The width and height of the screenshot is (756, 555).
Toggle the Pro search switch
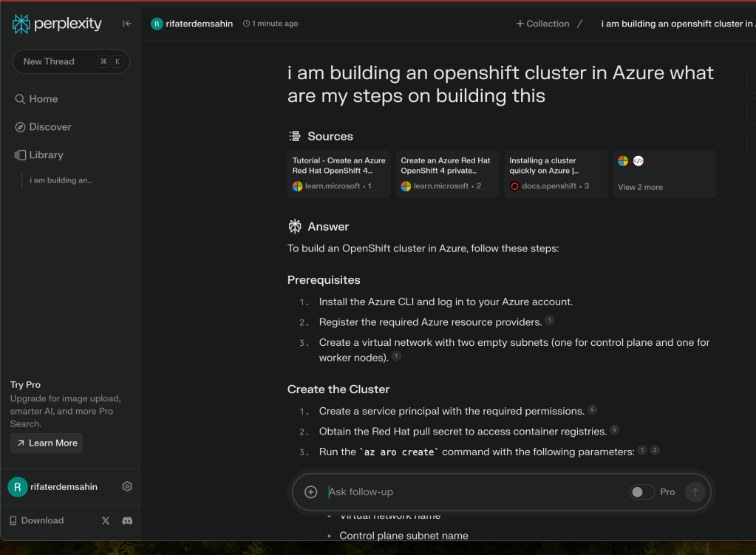[641, 492]
